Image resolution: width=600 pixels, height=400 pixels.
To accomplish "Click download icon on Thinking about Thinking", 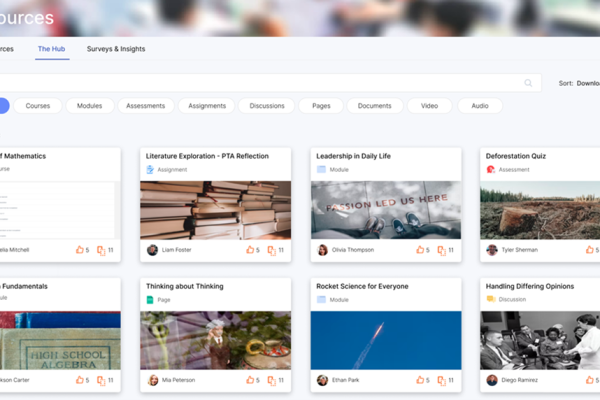I will (x=271, y=380).
